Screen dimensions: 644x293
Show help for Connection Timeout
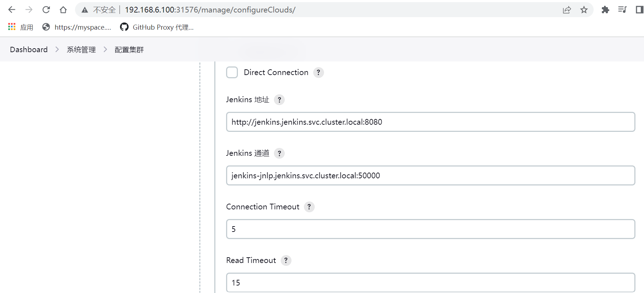tap(309, 207)
